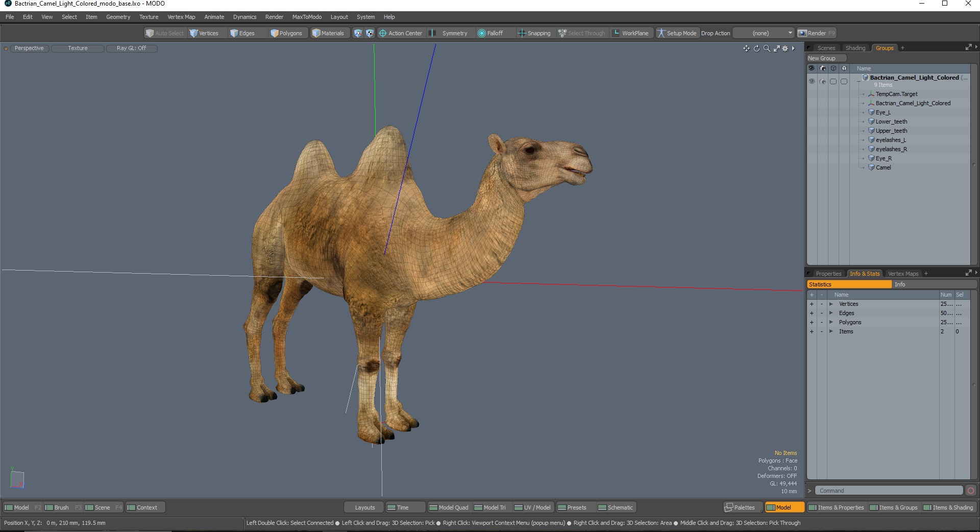
Task: Toggle Auto Select
Action: 165,33
